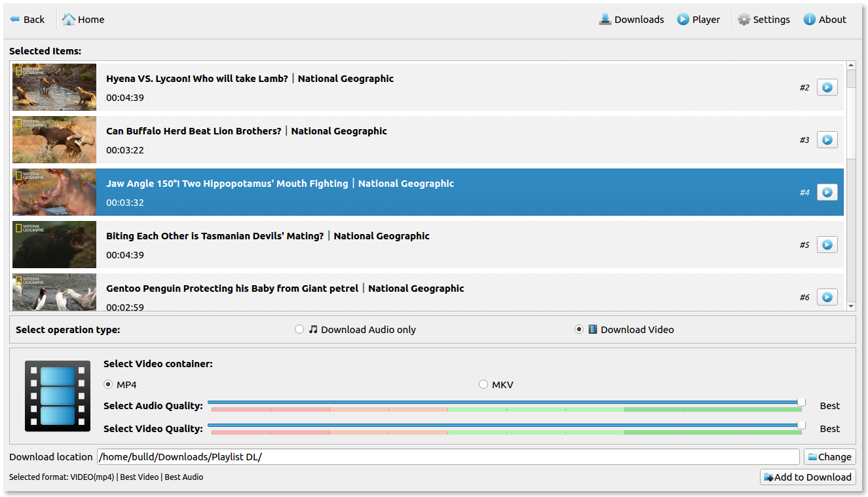The height and width of the screenshot is (497, 868).
Task: Go Back to the previous screen
Action: (x=28, y=20)
